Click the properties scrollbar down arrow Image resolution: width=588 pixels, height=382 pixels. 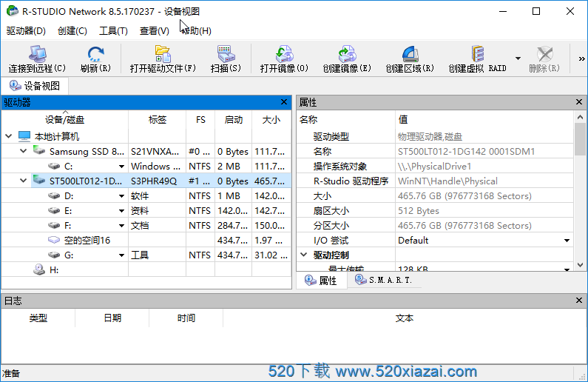580,265
